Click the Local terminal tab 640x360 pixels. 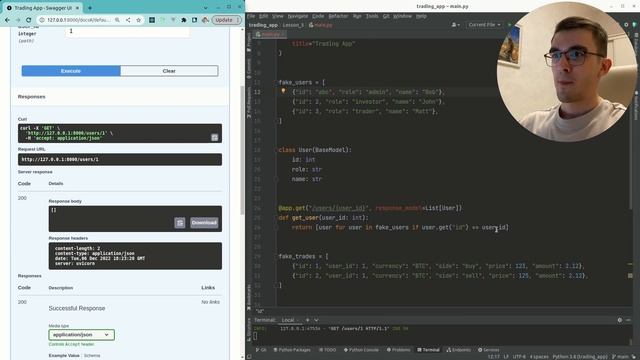pyautogui.click(x=289, y=320)
